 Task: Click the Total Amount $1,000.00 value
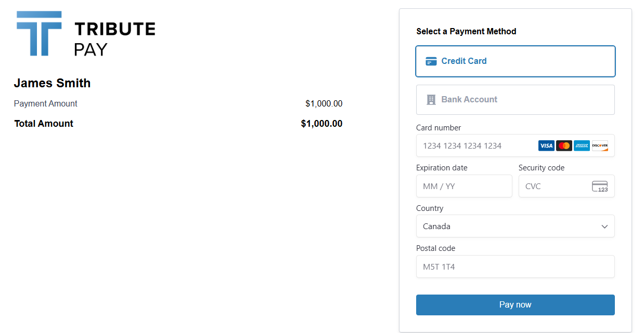321,124
